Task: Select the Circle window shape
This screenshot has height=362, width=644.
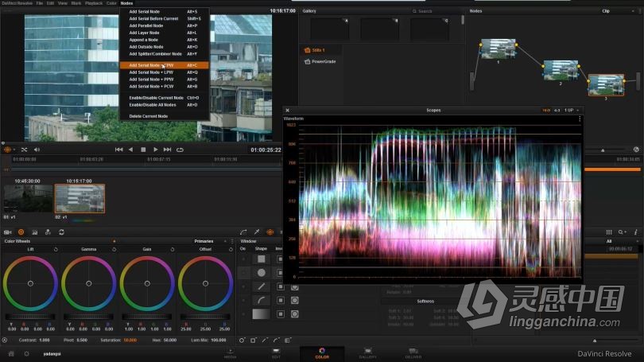Action: coord(262,273)
